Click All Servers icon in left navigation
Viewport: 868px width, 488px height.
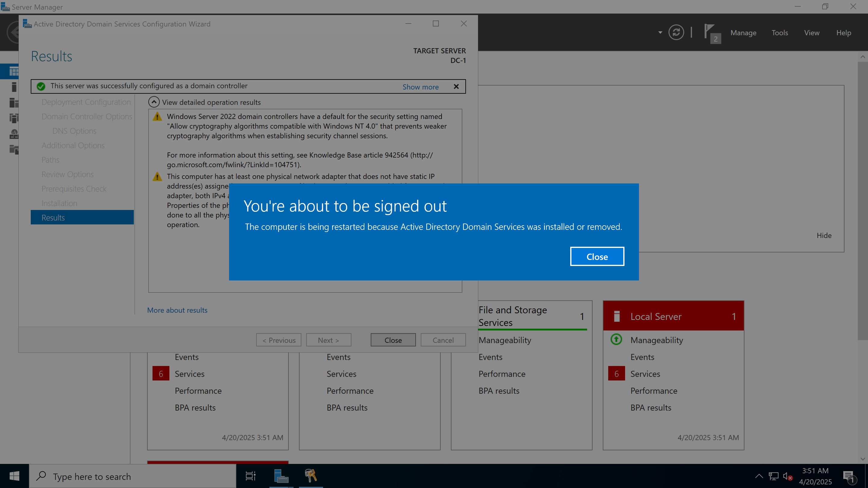[14, 102]
